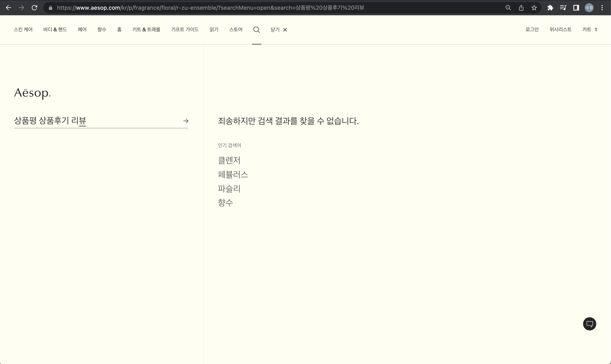The image size is (611, 364).
Task: Open 스토어 menu
Action: click(236, 30)
